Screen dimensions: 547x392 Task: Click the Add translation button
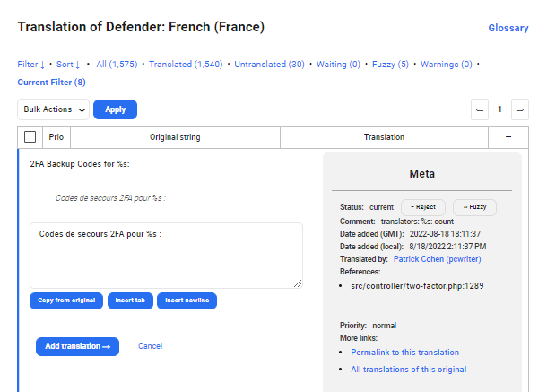click(x=77, y=346)
